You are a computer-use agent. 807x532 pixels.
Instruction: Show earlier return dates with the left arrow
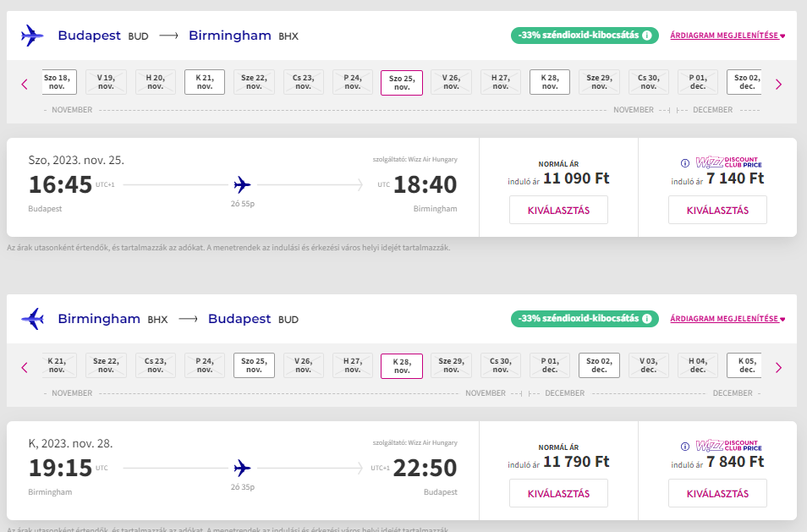click(x=25, y=367)
